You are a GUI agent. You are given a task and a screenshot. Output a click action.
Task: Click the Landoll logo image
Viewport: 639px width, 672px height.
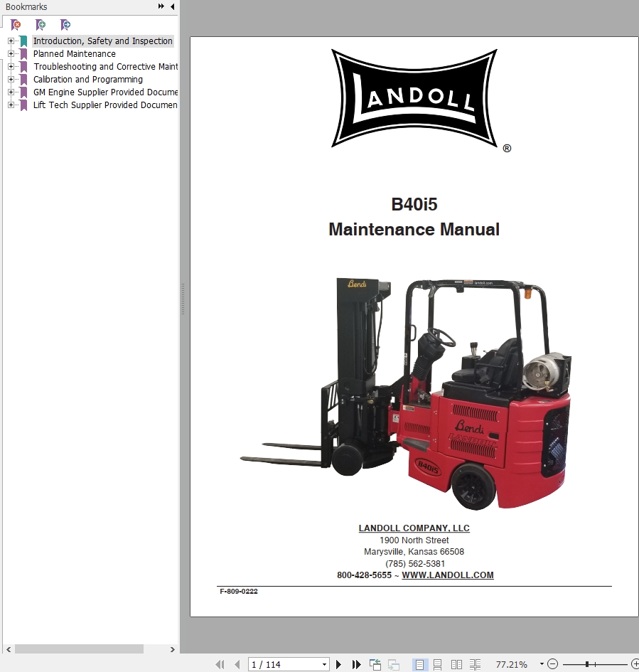point(414,98)
